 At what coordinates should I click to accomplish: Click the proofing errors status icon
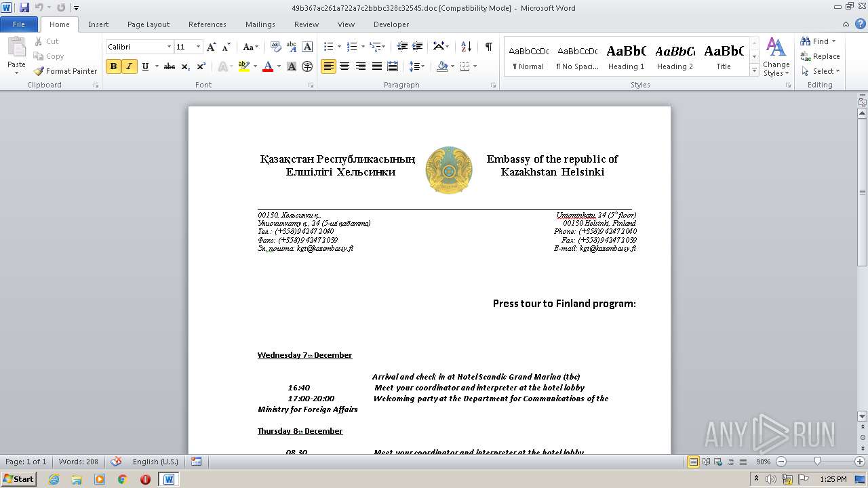tap(116, 462)
